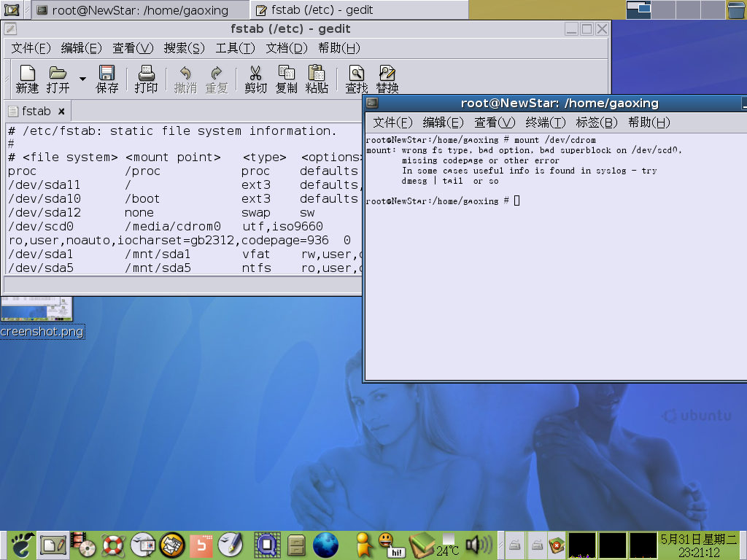Image resolution: width=747 pixels, height=560 pixels.
Task: Click the show desktop icon in top panel
Action: (x=12, y=9)
